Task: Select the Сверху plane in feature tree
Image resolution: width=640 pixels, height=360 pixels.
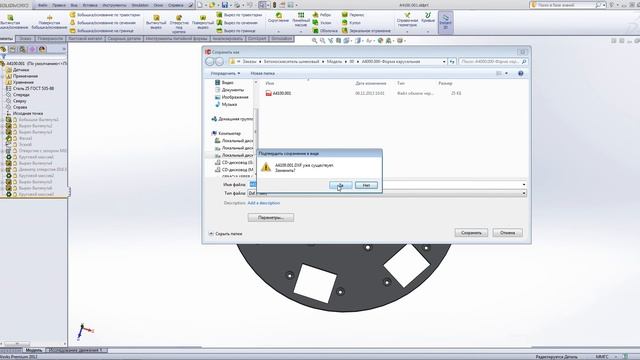Action: tap(16, 101)
